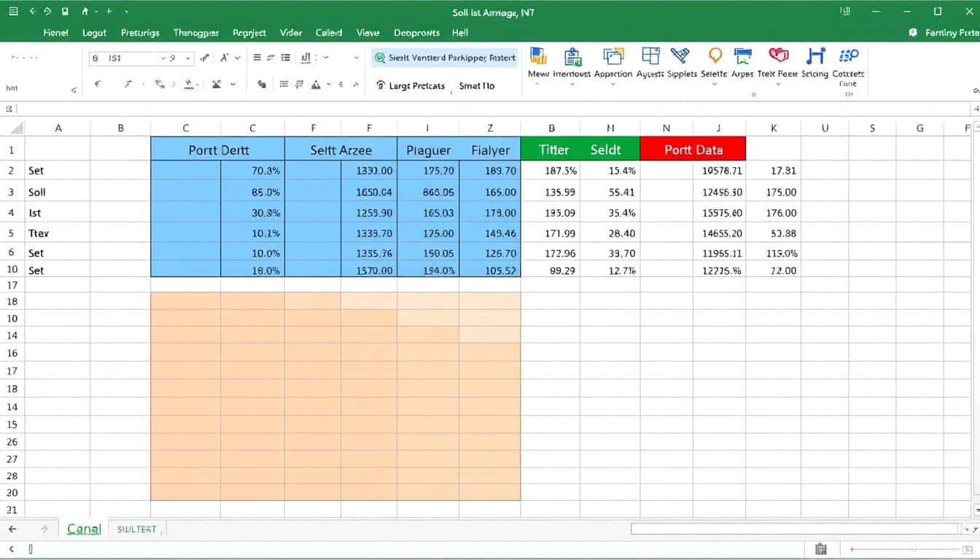Click the fill triangle icon in ribbon
This screenshot has width=980, height=560.
coord(316,85)
